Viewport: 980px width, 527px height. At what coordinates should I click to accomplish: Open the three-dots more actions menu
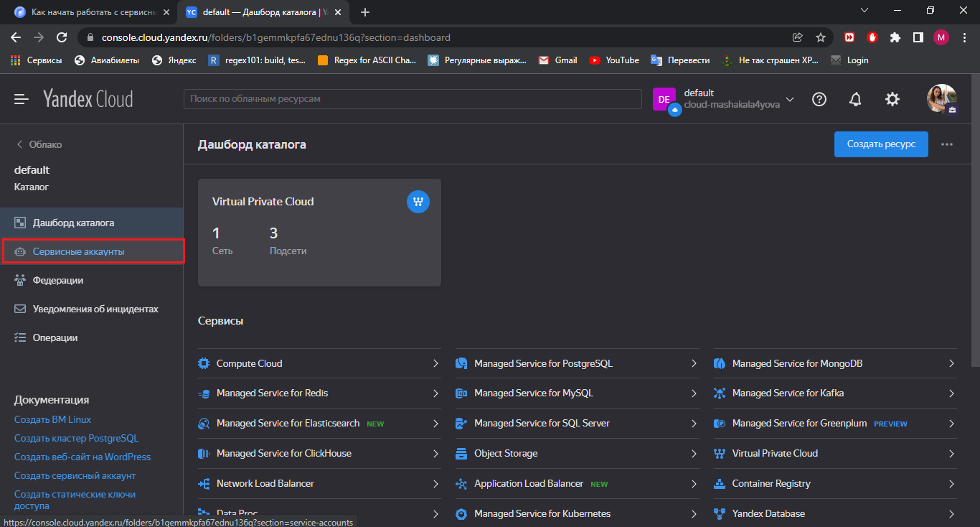(x=947, y=144)
